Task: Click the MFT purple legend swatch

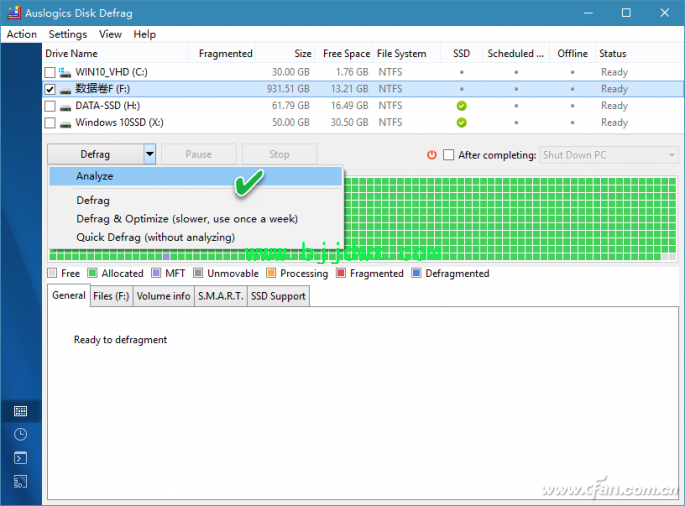Action: (x=156, y=273)
